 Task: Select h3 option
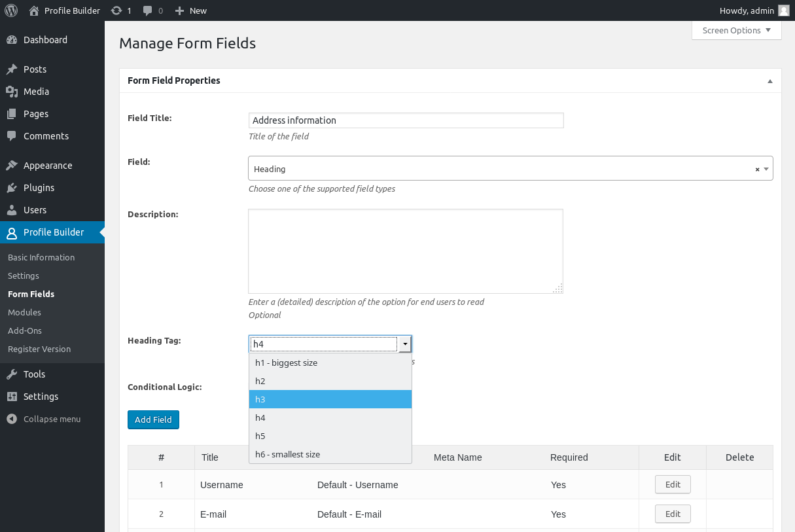[330, 399]
